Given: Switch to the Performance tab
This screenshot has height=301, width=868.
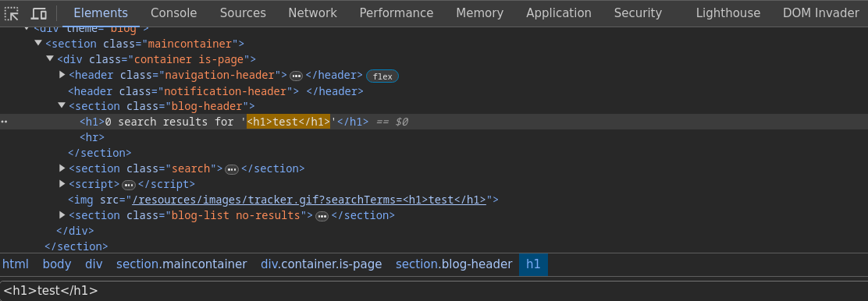Looking at the screenshot, I should tap(397, 12).
